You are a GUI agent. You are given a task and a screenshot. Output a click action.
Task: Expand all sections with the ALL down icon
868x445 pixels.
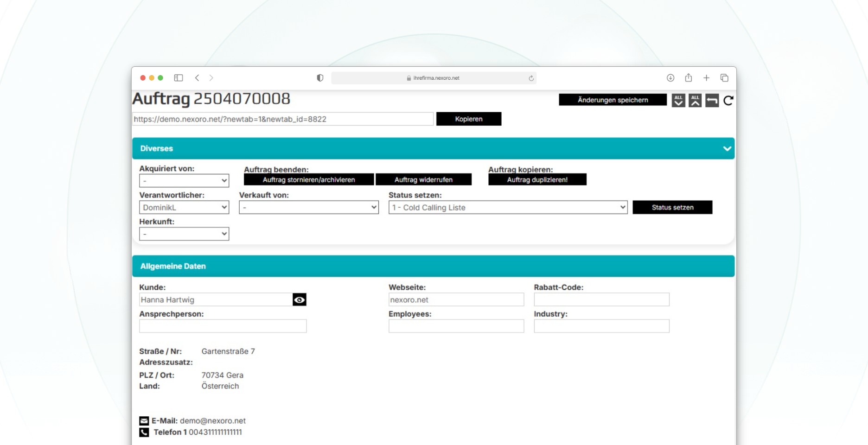[x=678, y=100]
